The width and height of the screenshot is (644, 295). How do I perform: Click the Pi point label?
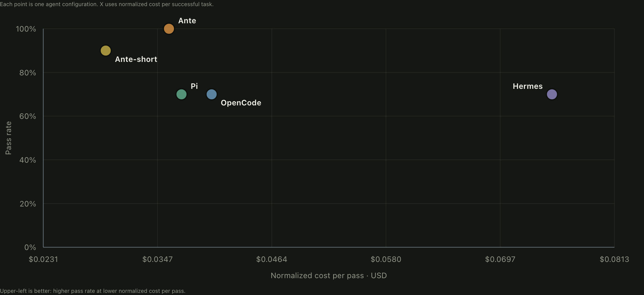point(194,86)
